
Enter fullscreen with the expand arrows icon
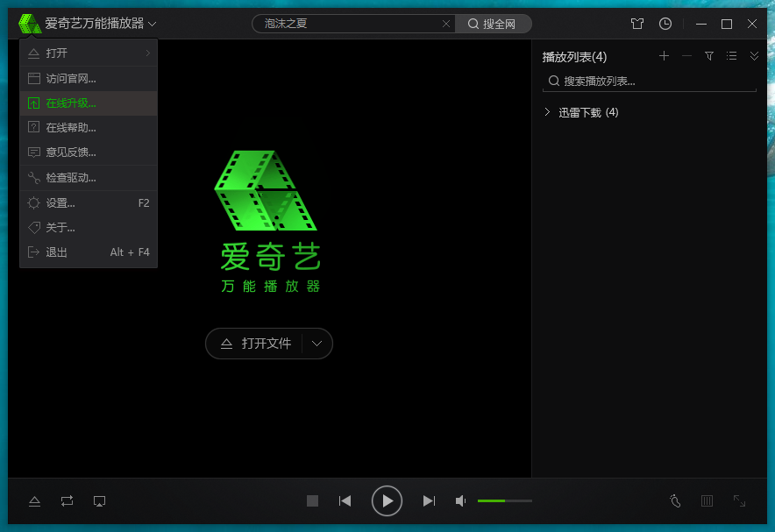click(x=739, y=500)
